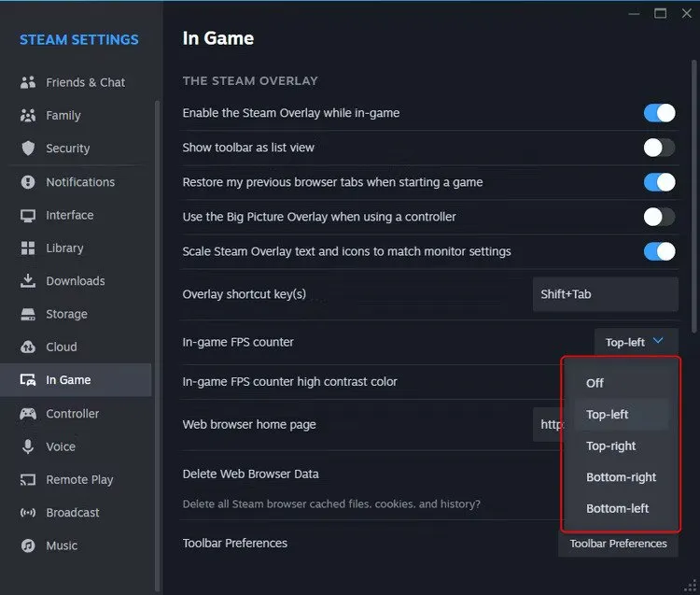Click the Friends & Chat people icon
This screenshot has width=700, height=595.
[28, 82]
